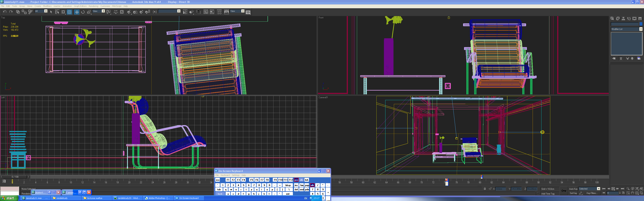The image size is (644, 201).
Task: Toggle the Keyboard Shortcut Override button
Action: 122,12
